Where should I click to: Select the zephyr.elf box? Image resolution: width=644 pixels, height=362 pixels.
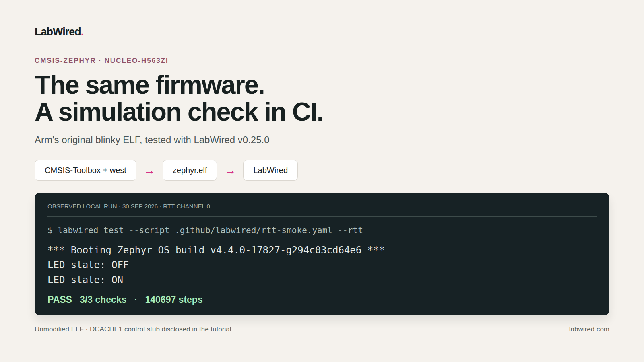coord(190,170)
